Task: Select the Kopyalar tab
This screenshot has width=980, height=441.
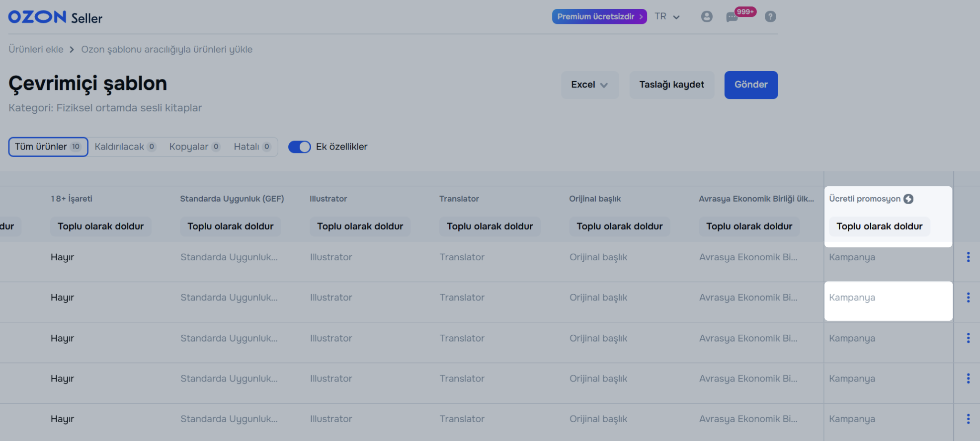Action: (x=194, y=147)
